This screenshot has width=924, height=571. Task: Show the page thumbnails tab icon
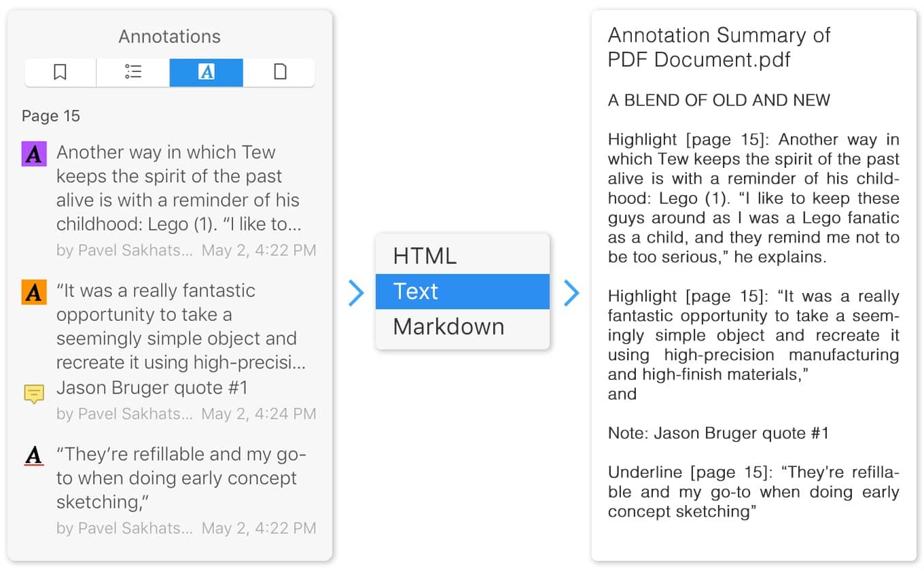point(279,72)
